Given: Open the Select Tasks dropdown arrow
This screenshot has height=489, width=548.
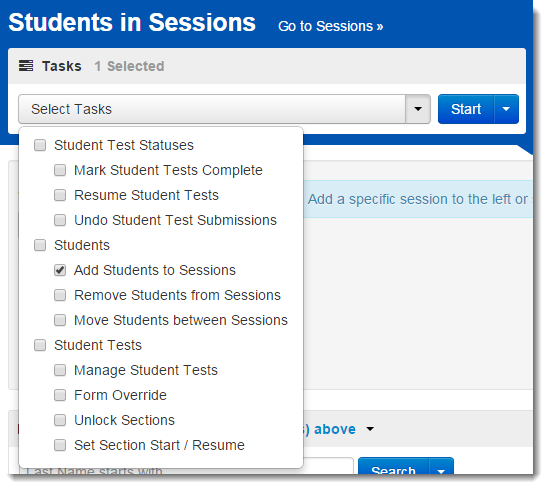Looking at the screenshot, I should (x=418, y=109).
